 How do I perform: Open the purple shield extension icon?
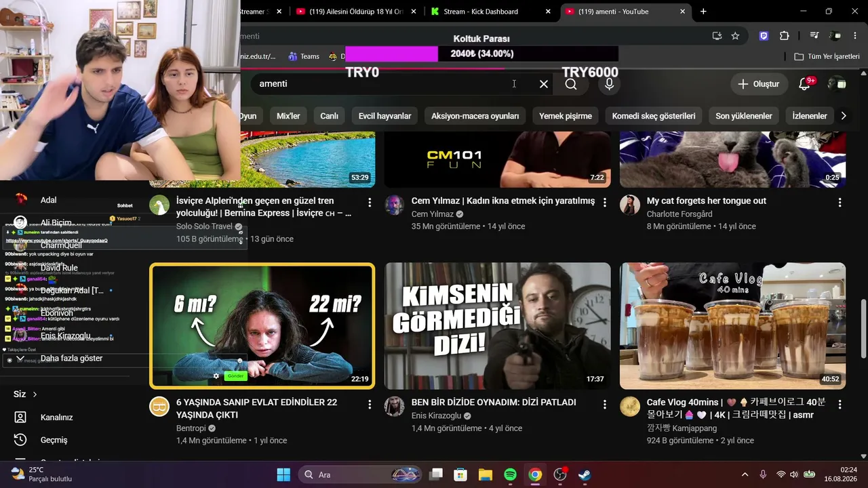click(x=764, y=36)
